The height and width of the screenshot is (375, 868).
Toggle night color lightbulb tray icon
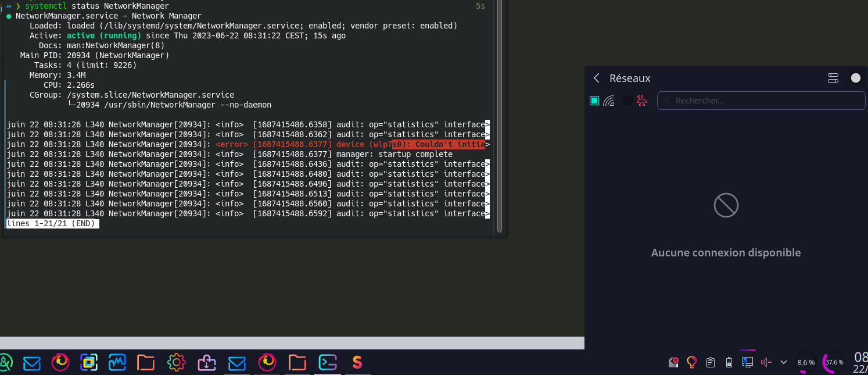pos(692,362)
